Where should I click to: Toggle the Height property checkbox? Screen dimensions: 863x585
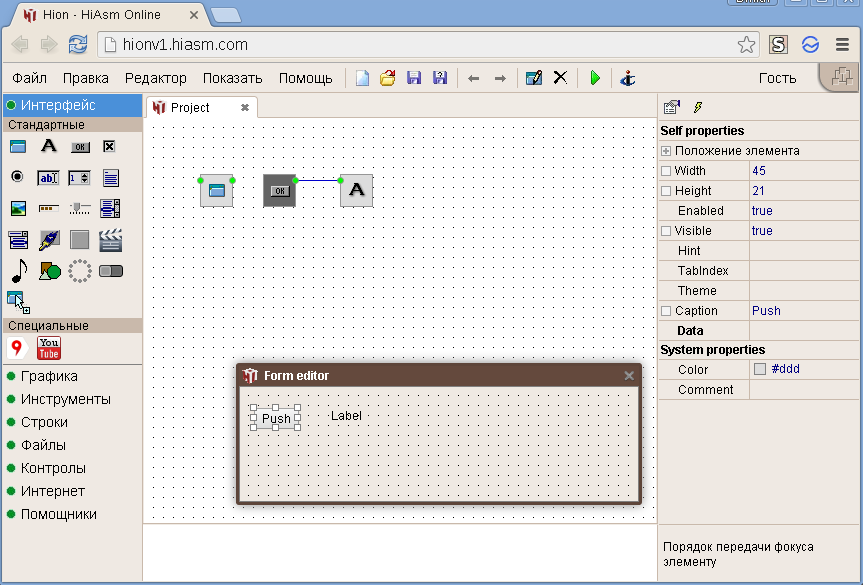(666, 191)
